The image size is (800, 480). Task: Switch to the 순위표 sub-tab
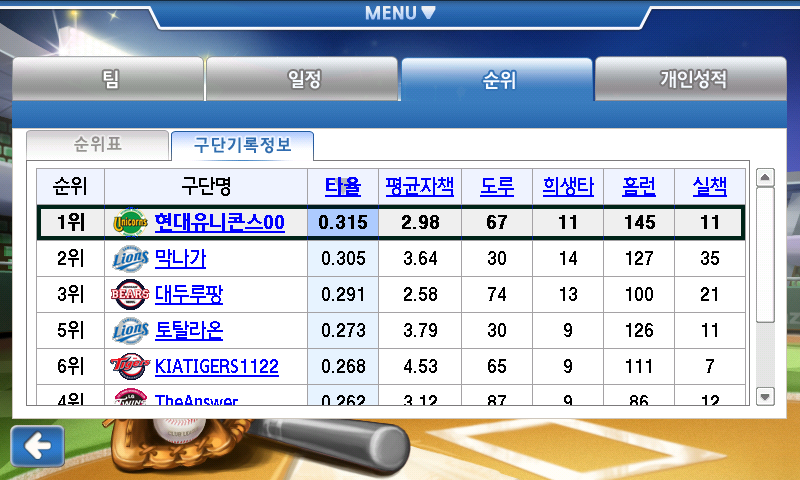[97, 145]
